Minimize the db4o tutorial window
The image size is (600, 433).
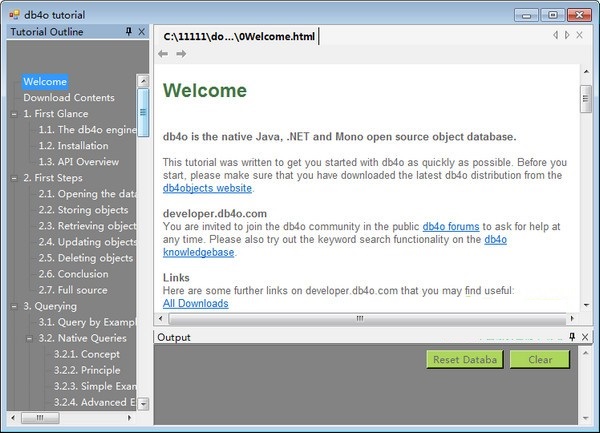[526, 16]
